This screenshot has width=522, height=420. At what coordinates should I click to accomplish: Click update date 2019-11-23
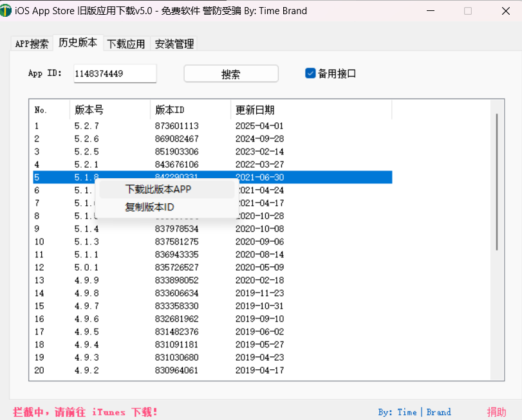pyautogui.click(x=259, y=293)
